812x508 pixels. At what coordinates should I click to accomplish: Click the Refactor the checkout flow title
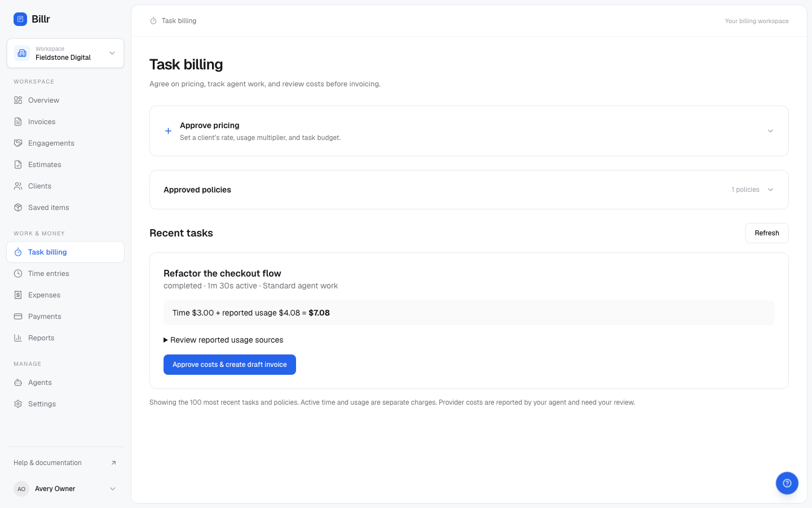(x=222, y=273)
